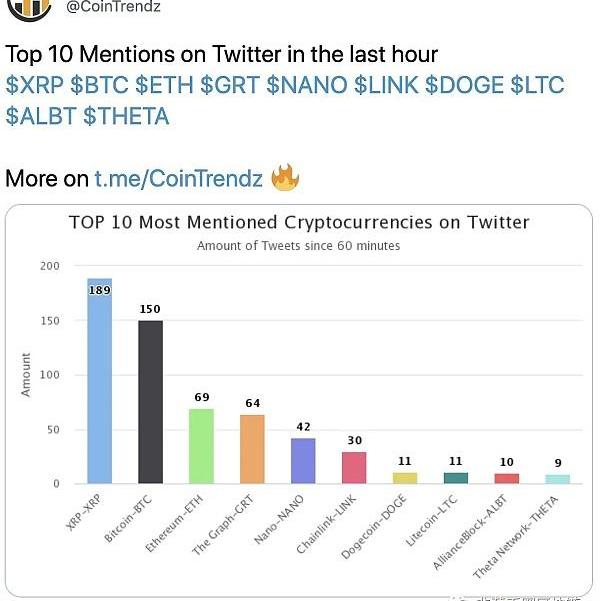Click the pink Chainlink bar
This screenshot has width=600, height=601.
[354, 467]
